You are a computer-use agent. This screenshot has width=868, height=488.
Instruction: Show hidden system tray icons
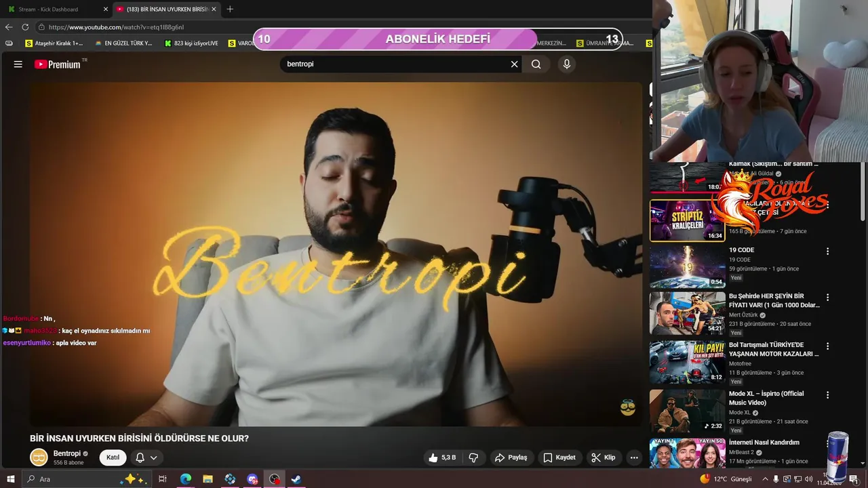tap(766, 479)
